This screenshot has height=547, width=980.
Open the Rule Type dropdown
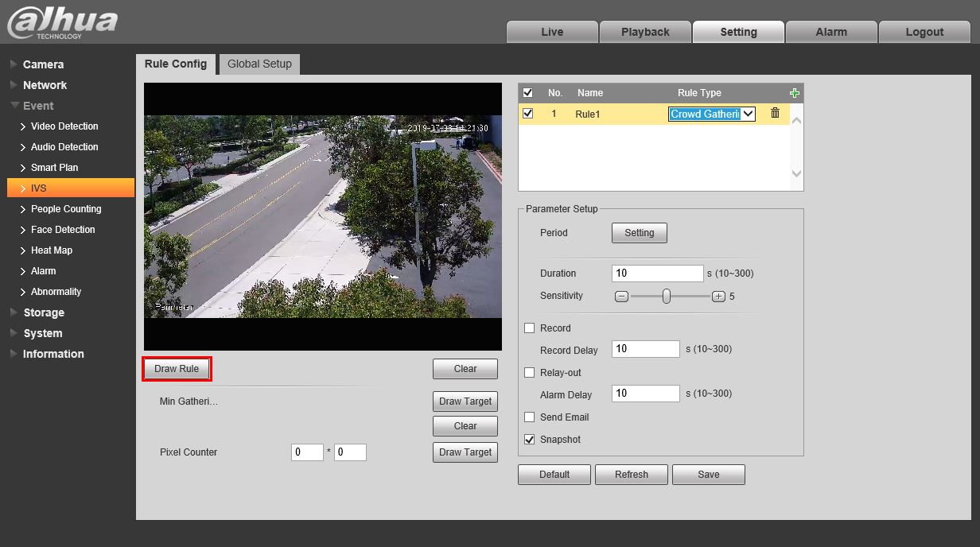click(x=711, y=114)
